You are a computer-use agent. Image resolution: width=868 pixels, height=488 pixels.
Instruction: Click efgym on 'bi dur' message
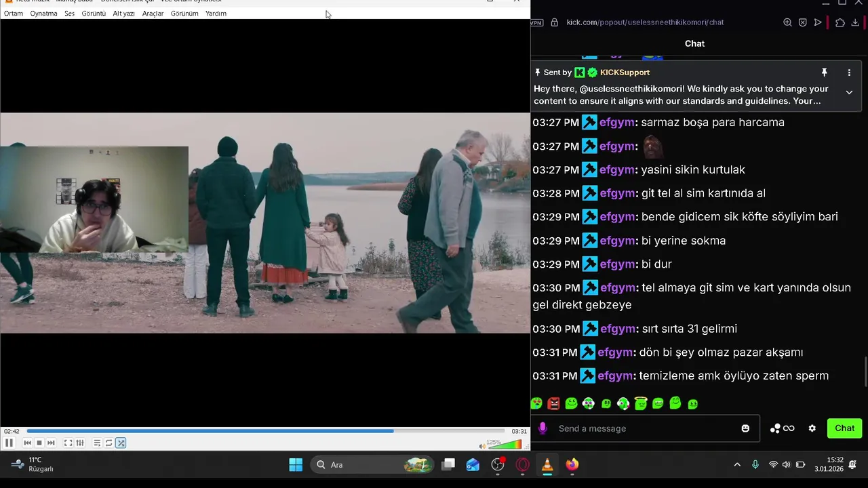(617, 264)
